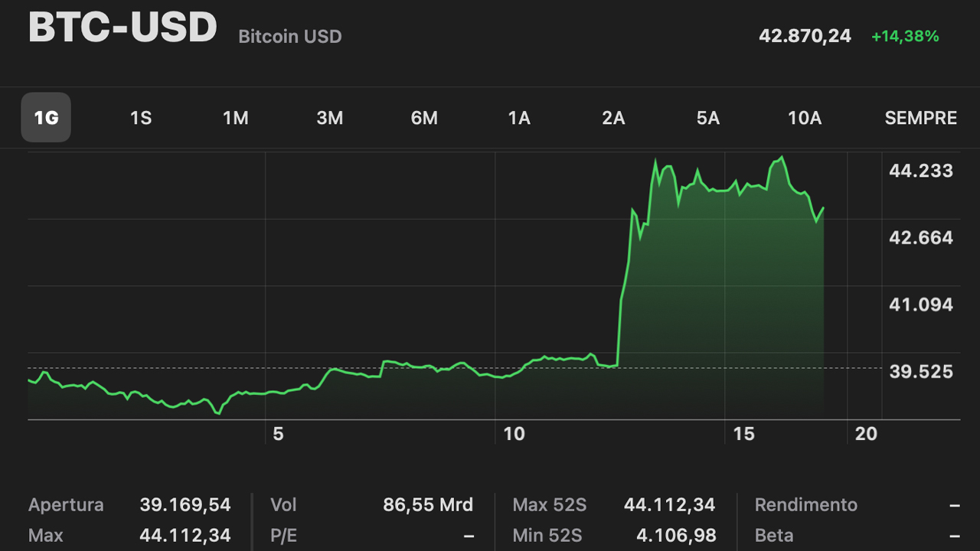Switch to the 6M range tab
This screenshot has width=980, height=551.
coord(424,118)
